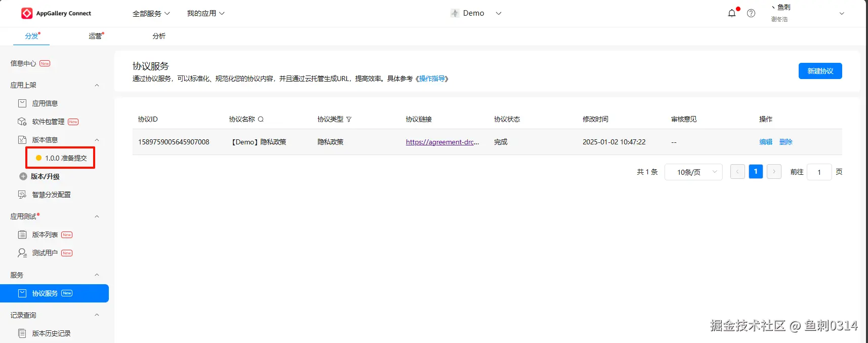This screenshot has width=868, height=343.
Task: Collapse the 记录查询 section
Action: pyautogui.click(x=97, y=315)
